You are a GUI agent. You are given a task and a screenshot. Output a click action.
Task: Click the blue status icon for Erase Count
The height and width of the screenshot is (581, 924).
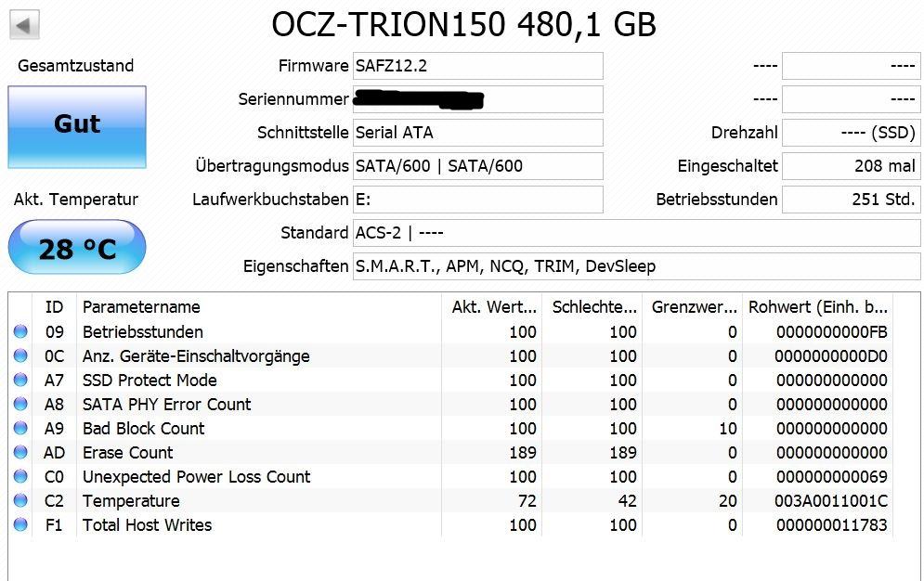[20, 452]
